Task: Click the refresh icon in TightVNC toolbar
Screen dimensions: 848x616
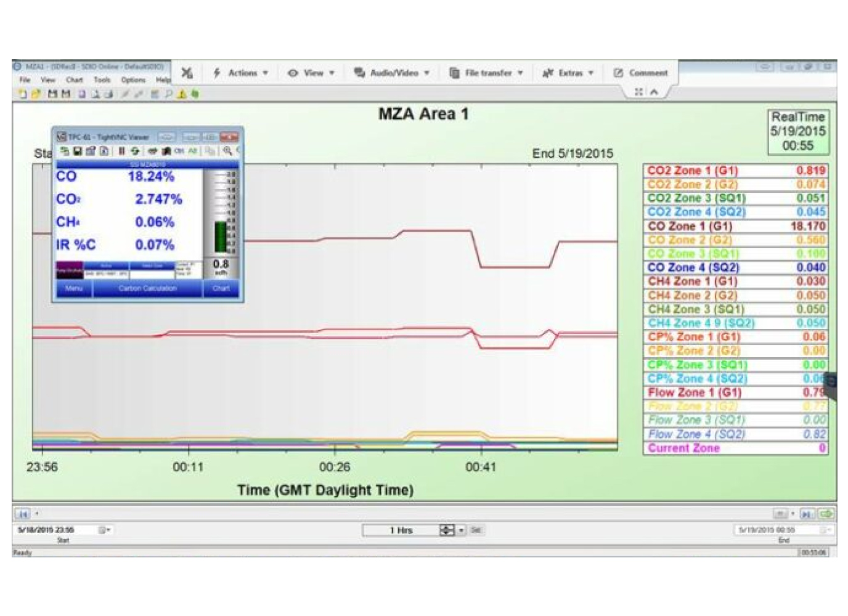Action: (134, 151)
